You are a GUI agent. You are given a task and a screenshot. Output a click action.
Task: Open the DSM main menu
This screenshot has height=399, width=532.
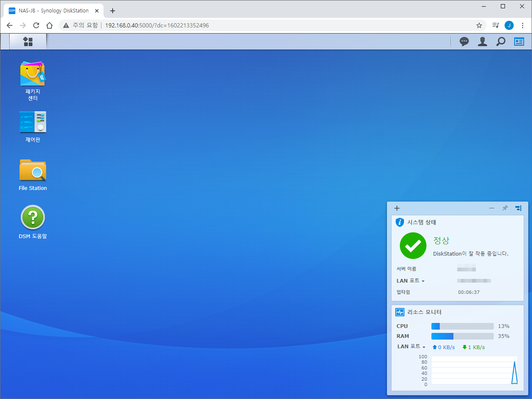[28, 42]
